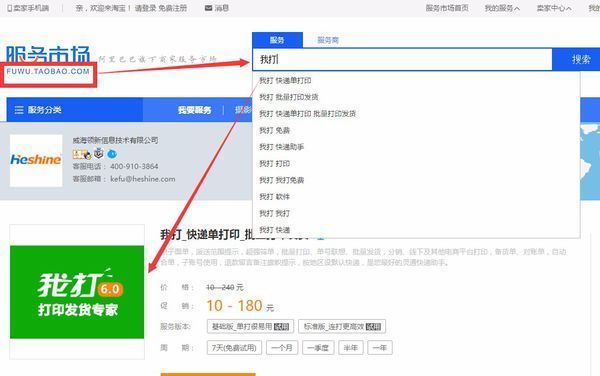Select period 半年
600x376 pixels.
tap(351, 348)
